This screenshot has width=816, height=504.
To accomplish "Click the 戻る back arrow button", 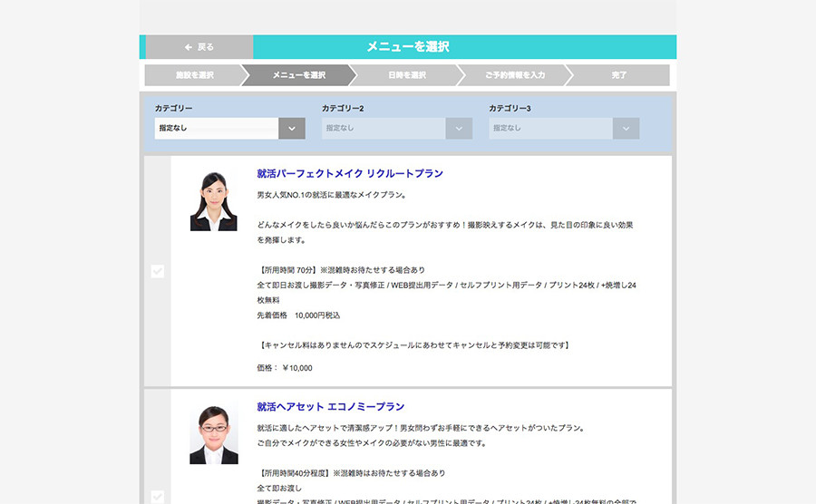I will point(199,47).
